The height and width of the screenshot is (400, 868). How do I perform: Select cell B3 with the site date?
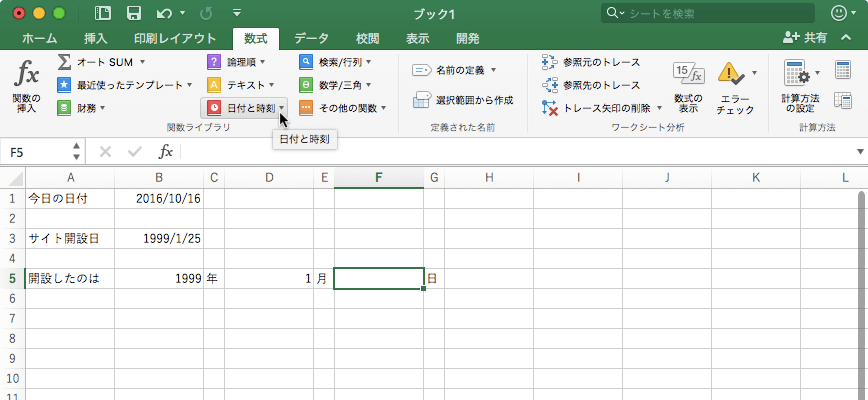(158, 238)
